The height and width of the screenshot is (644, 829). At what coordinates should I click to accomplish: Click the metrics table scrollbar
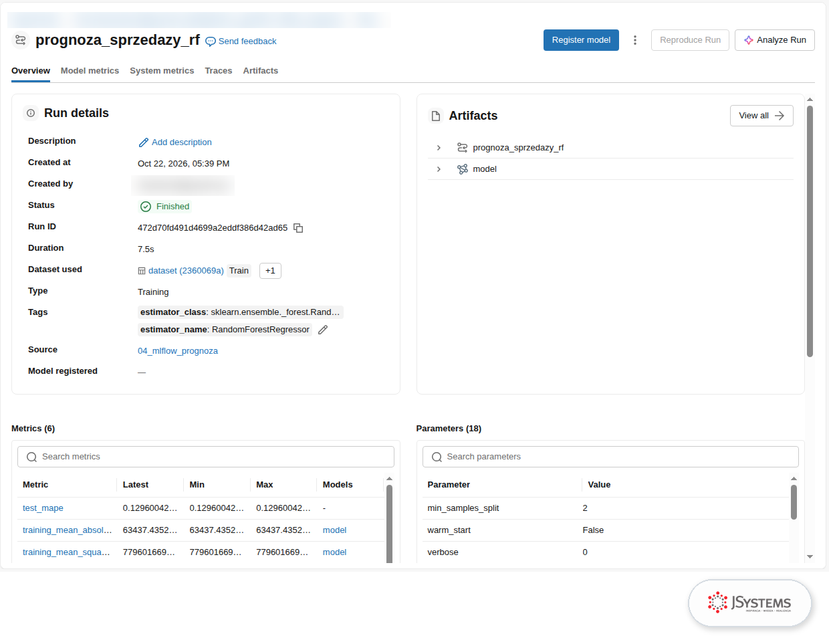click(389, 524)
